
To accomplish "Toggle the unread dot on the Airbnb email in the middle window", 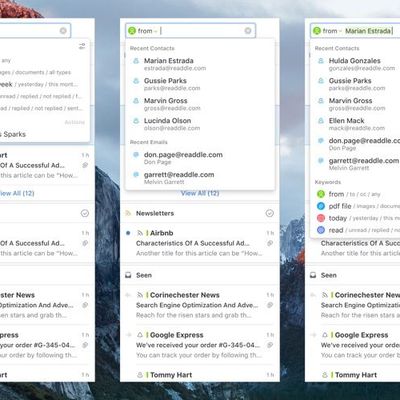I will pyautogui.click(x=128, y=233).
